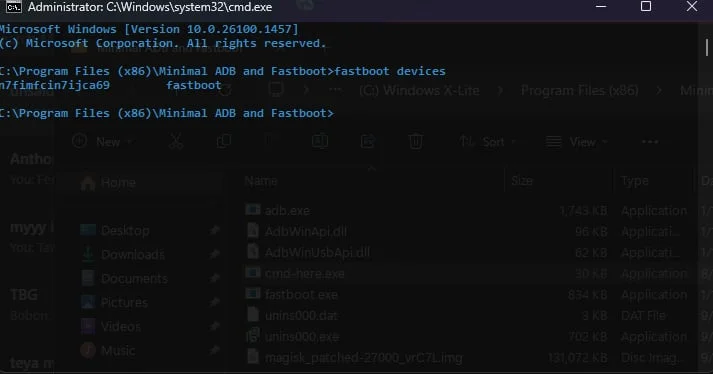Image resolution: width=713 pixels, height=374 pixels.
Task: Open Home in navigation pane
Action: coord(118,182)
